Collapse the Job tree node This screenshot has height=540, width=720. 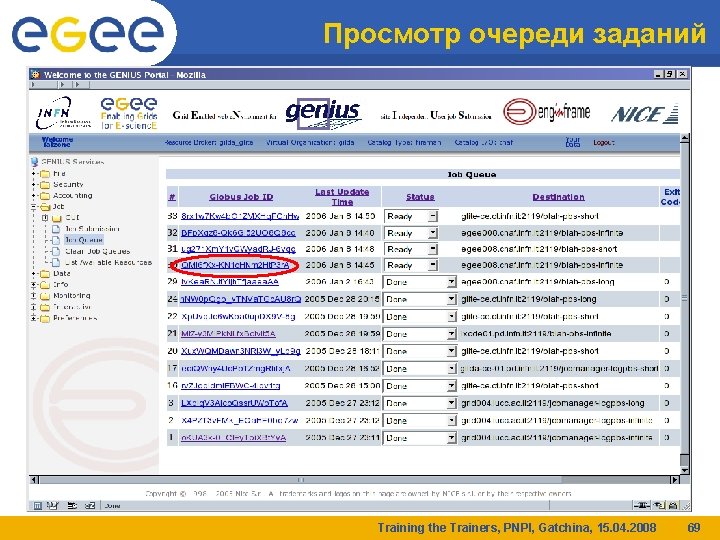tap(34, 207)
